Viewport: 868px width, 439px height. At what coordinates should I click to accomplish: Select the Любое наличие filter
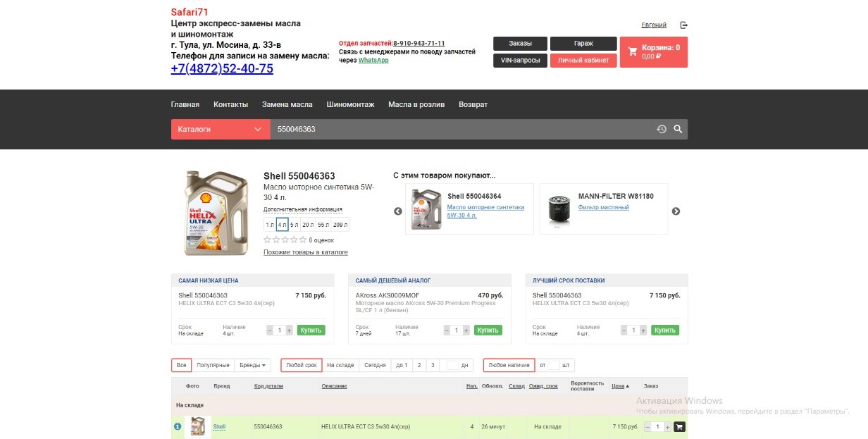pos(509,365)
